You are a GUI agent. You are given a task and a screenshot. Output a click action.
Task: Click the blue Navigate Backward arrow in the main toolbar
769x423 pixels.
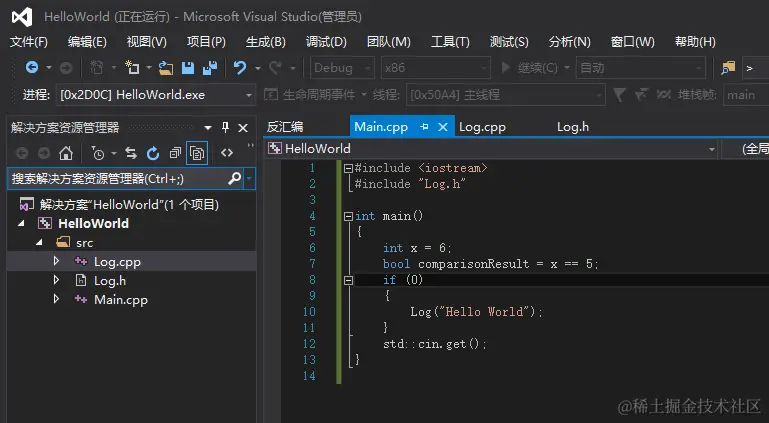tap(32, 67)
